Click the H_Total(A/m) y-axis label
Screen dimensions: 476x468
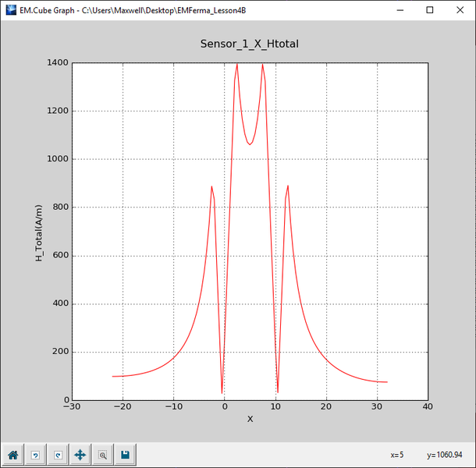[x=38, y=231]
